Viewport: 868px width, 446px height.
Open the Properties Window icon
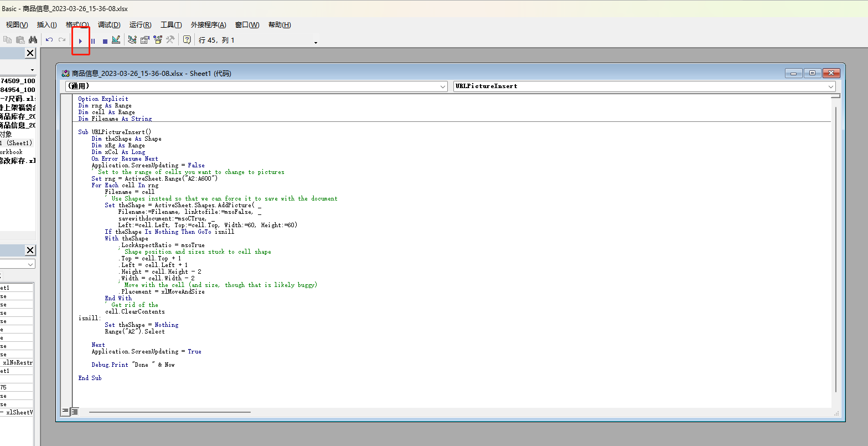(145, 40)
